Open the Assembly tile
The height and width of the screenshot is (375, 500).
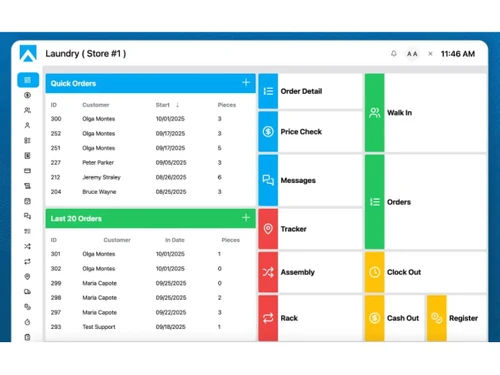tap(310, 272)
